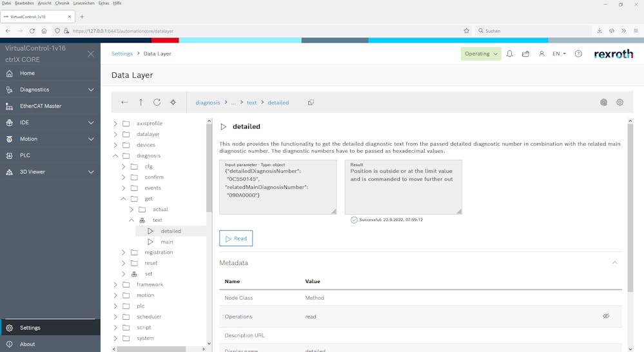This screenshot has width=644, height=352.
Task: Open Data Layer settings gear icon
Action: (x=620, y=103)
